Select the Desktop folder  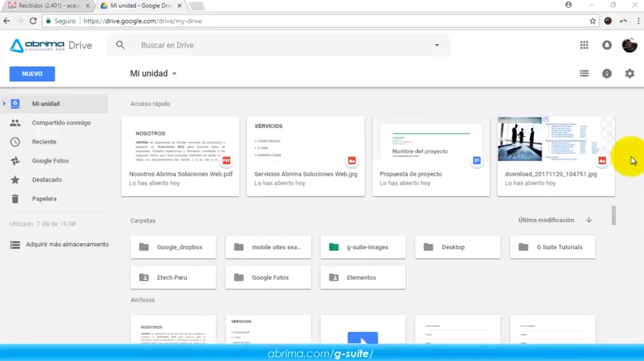coord(458,247)
